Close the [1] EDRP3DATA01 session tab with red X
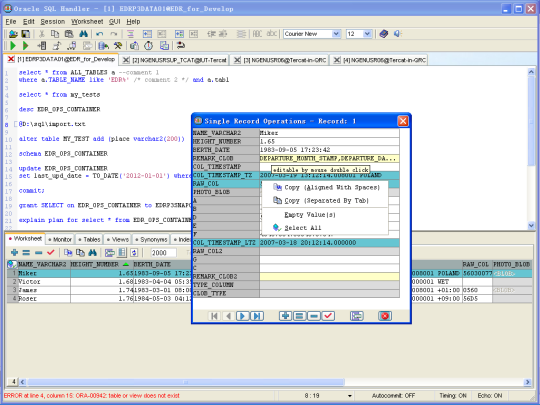 click(x=11, y=59)
